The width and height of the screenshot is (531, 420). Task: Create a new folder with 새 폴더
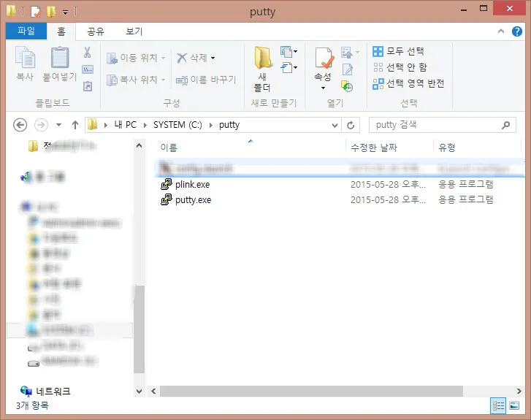(262, 69)
